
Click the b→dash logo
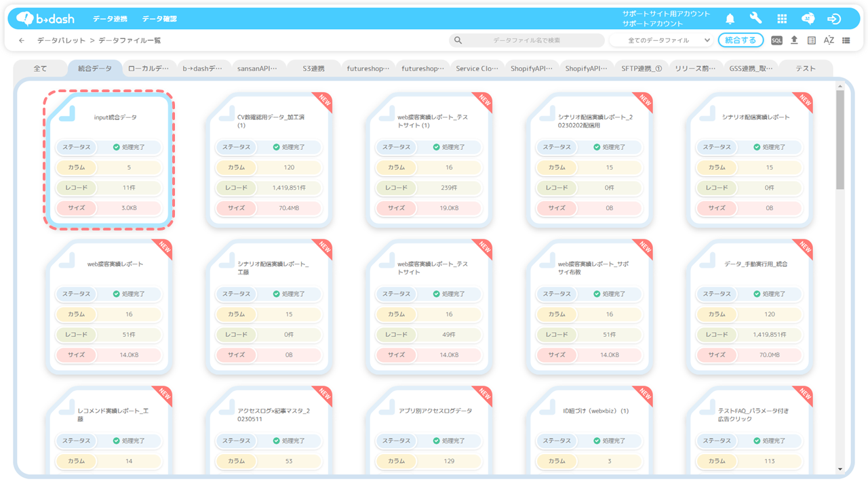pos(45,18)
